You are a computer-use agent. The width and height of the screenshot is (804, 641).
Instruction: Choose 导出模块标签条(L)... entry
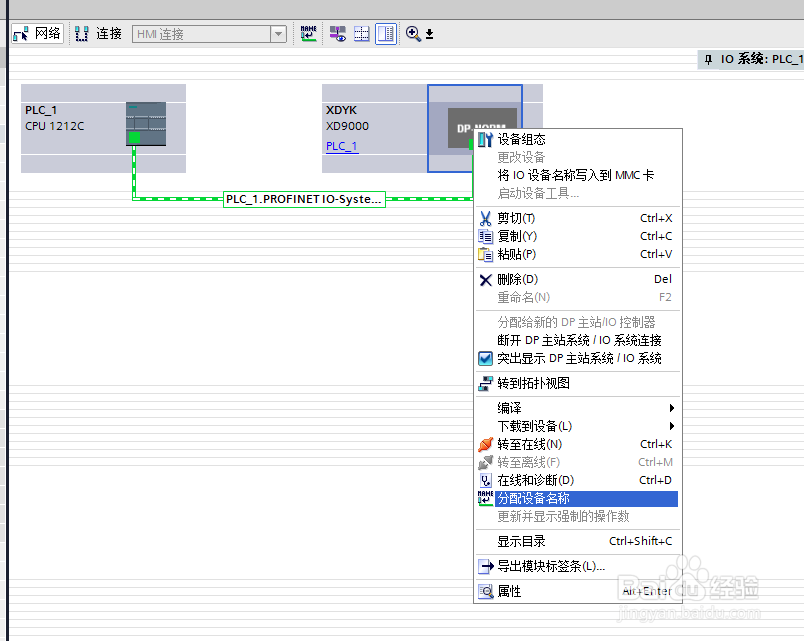pos(577,567)
